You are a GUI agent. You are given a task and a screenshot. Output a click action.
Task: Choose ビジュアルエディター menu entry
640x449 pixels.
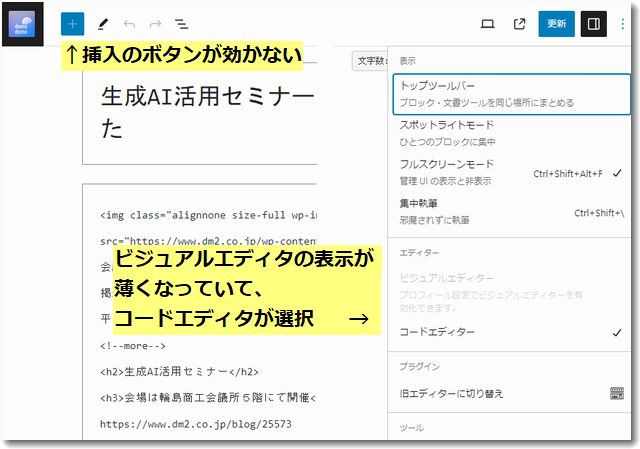(510, 287)
